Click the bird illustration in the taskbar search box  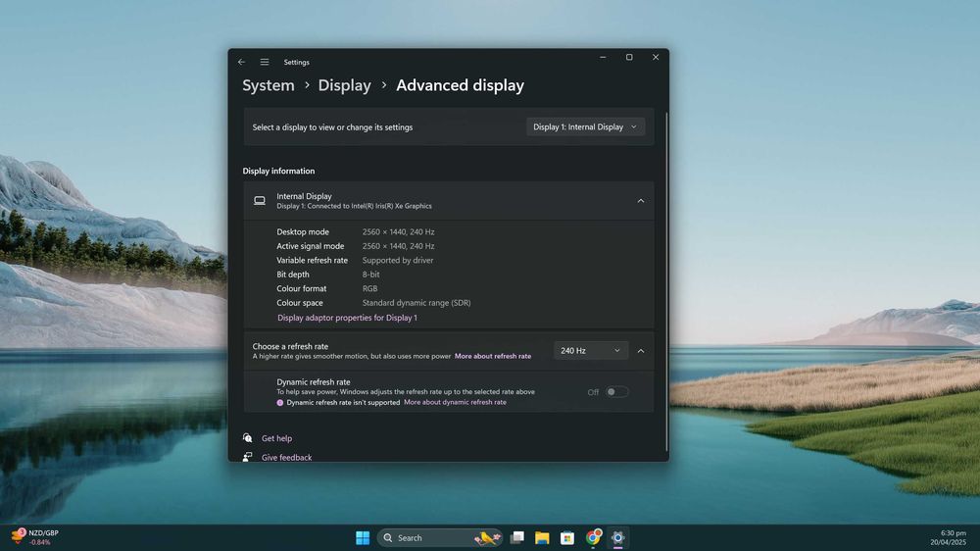click(487, 538)
